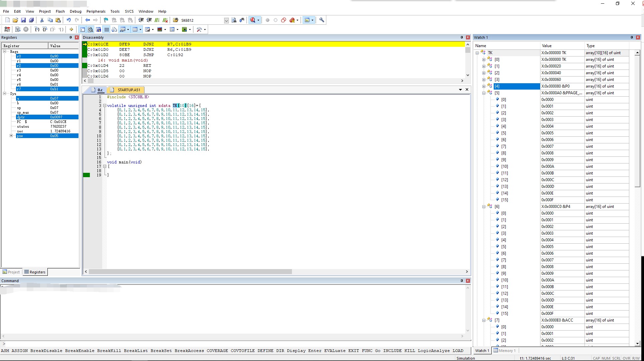Click the Project panel tab

pyautogui.click(x=11, y=272)
